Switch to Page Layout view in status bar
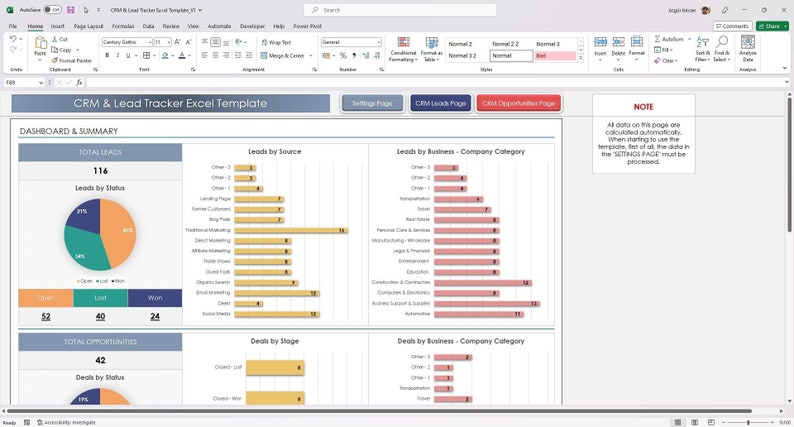 click(694, 422)
